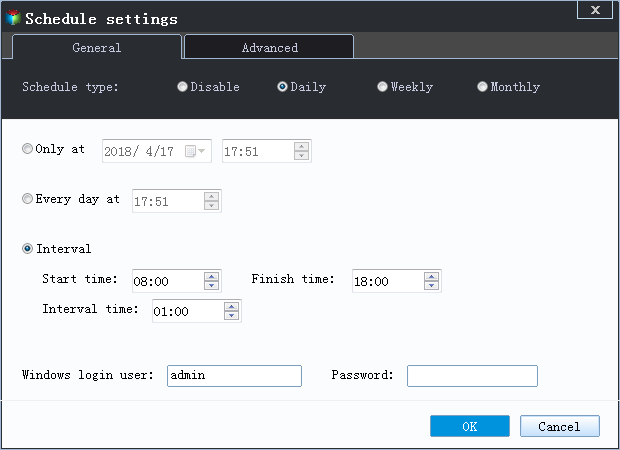Click the Cancel button

click(560, 426)
